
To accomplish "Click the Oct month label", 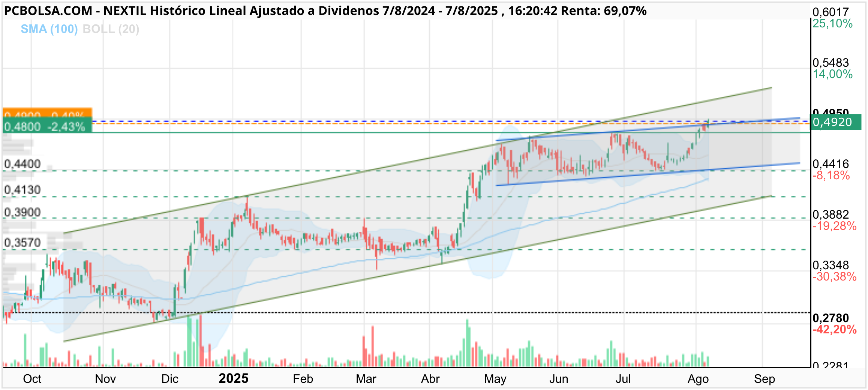I will [32, 379].
